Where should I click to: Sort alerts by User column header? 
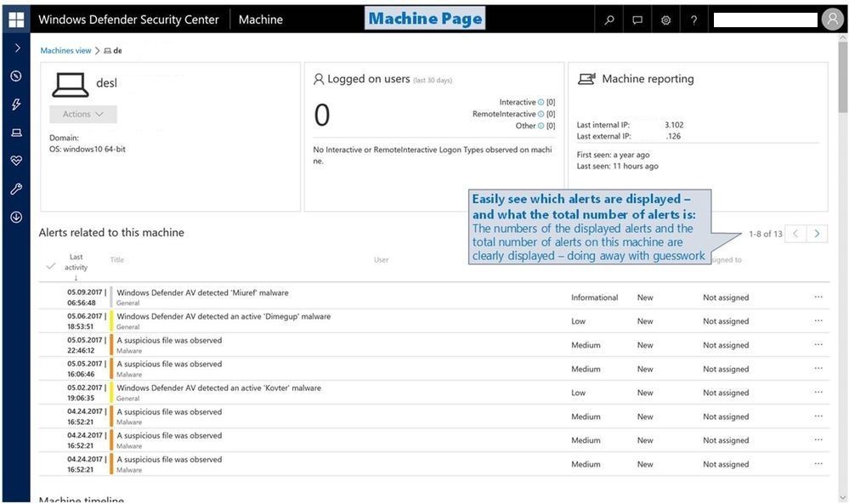382,260
